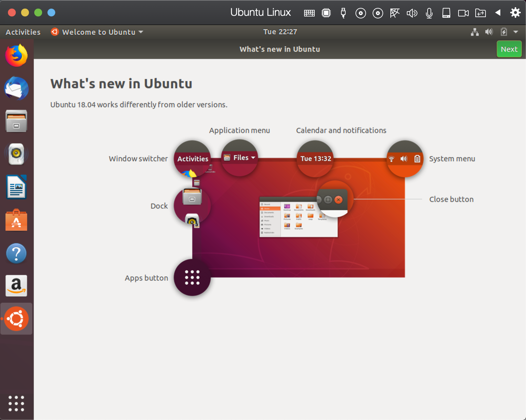Click the VM hard disk icon
This screenshot has height=420, width=526.
(446, 13)
